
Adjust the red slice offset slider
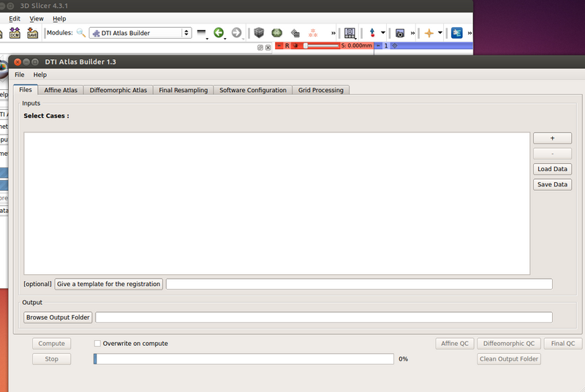click(x=306, y=46)
